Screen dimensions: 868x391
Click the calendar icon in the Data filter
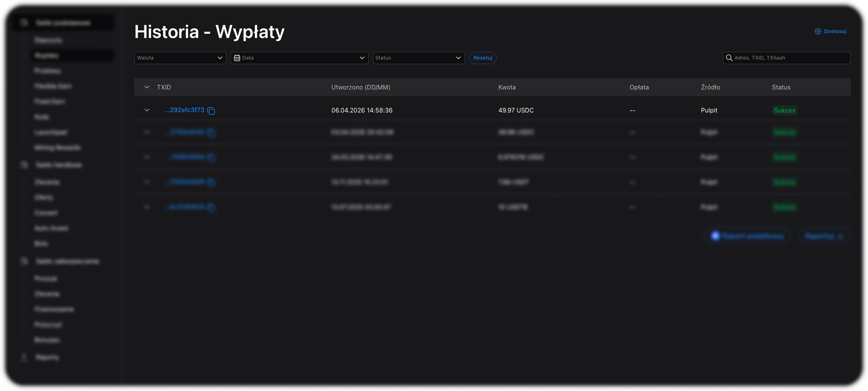click(237, 58)
